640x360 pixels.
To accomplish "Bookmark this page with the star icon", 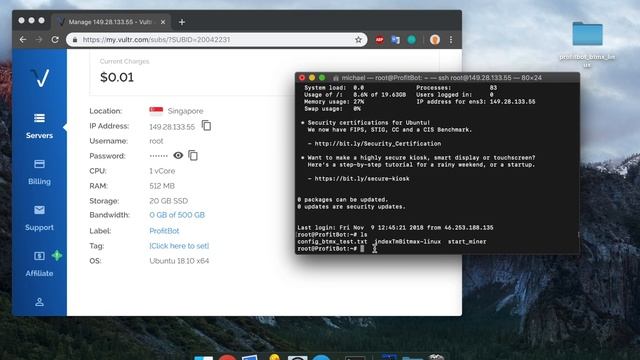I will (x=358, y=40).
